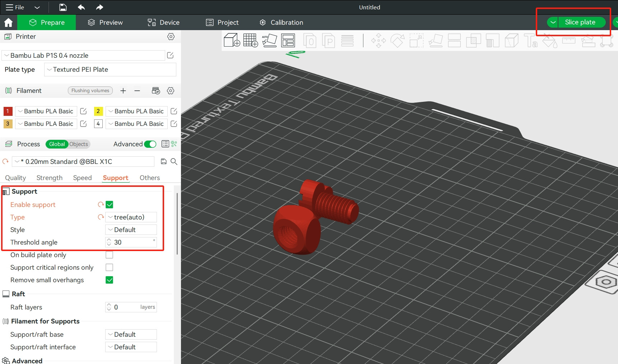The height and width of the screenshot is (364, 618).
Task: Select the Seam painting tool
Action: coord(511,40)
